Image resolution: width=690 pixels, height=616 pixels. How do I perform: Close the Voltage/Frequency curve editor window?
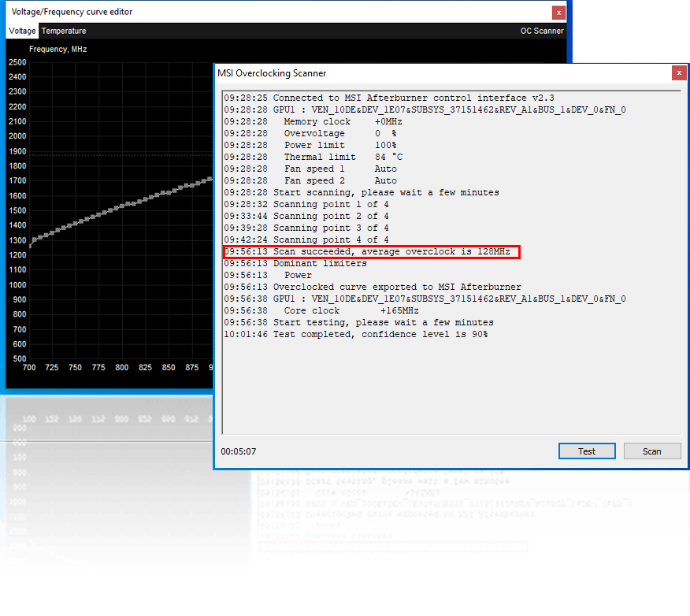pos(558,13)
